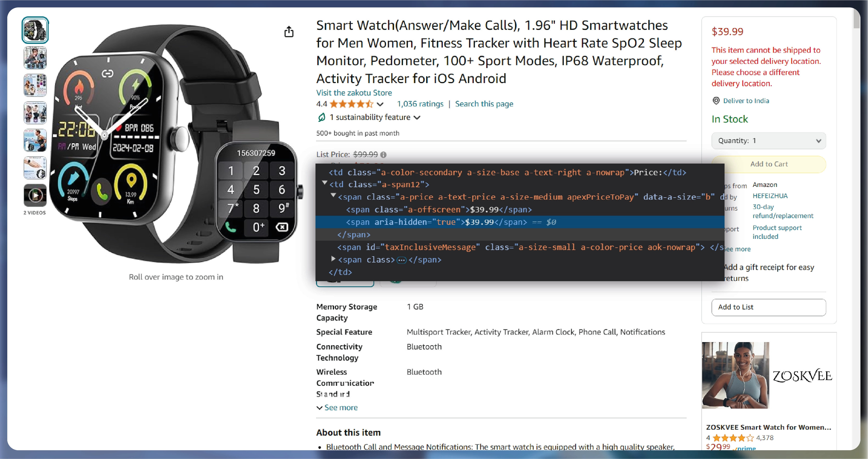Click the Add to List button
Viewport: 868px width, 459px height.
coord(769,307)
